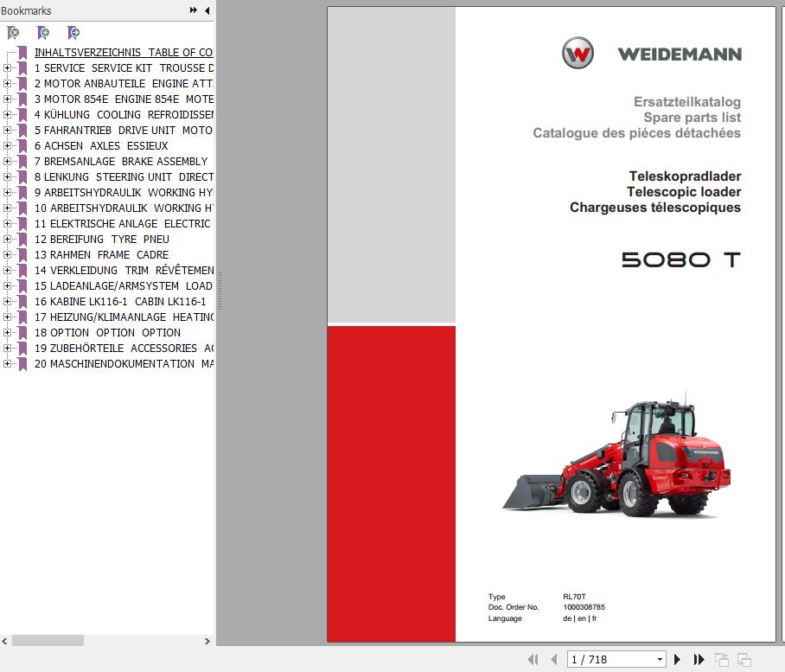The image size is (785, 672).
Task: Select bookmark 1 SERVICE SERVICE KIT
Action: 124,68
